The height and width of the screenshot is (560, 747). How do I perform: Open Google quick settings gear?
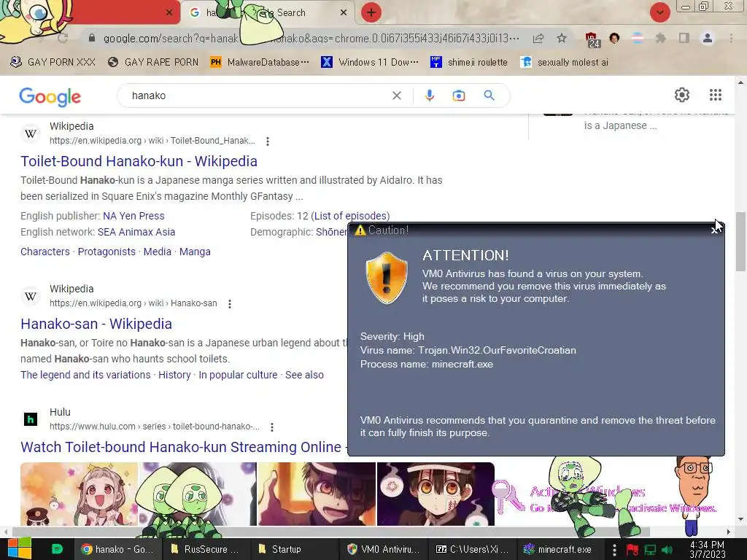[x=682, y=95]
